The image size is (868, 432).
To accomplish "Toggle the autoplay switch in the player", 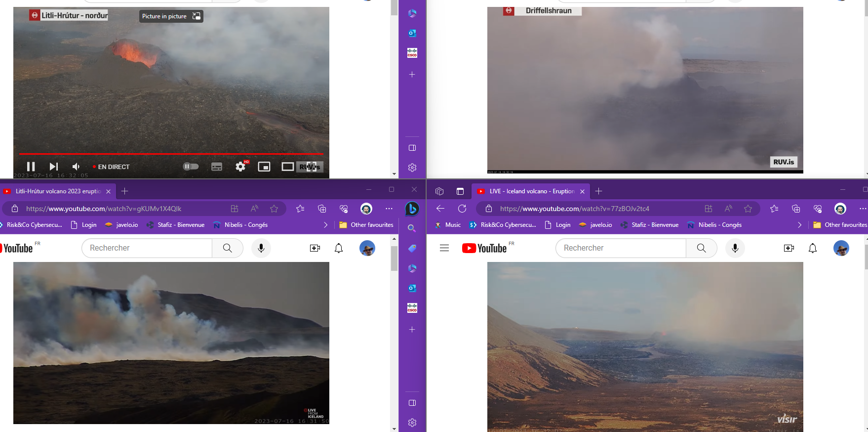I will point(191,167).
